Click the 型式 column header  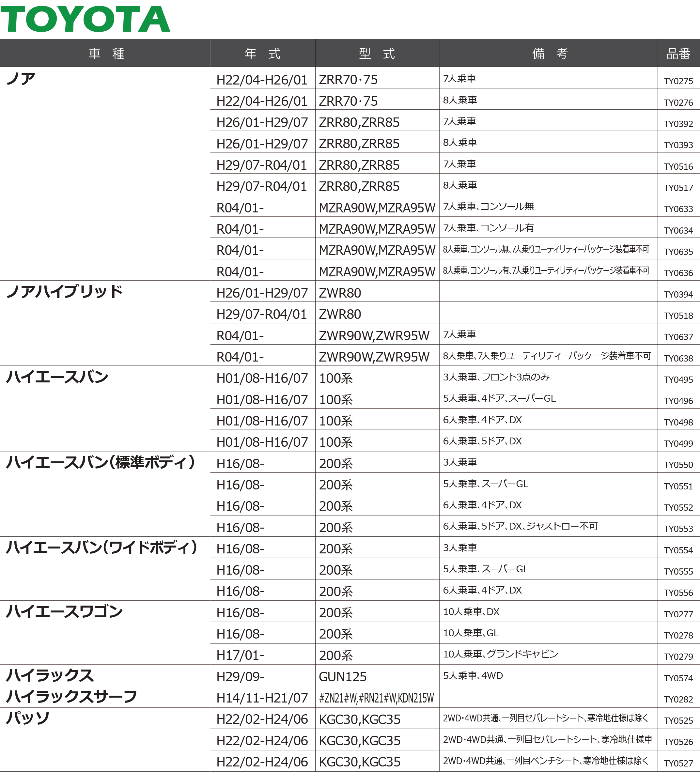coord(377,54)
